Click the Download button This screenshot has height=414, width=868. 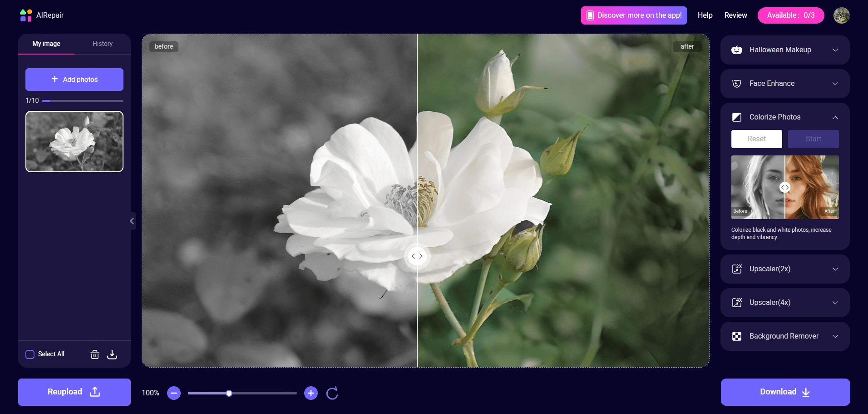tap(784, 392)
